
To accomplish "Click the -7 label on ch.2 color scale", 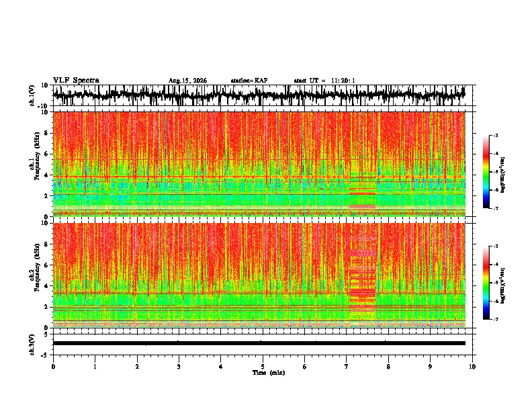I will point(495,319).
